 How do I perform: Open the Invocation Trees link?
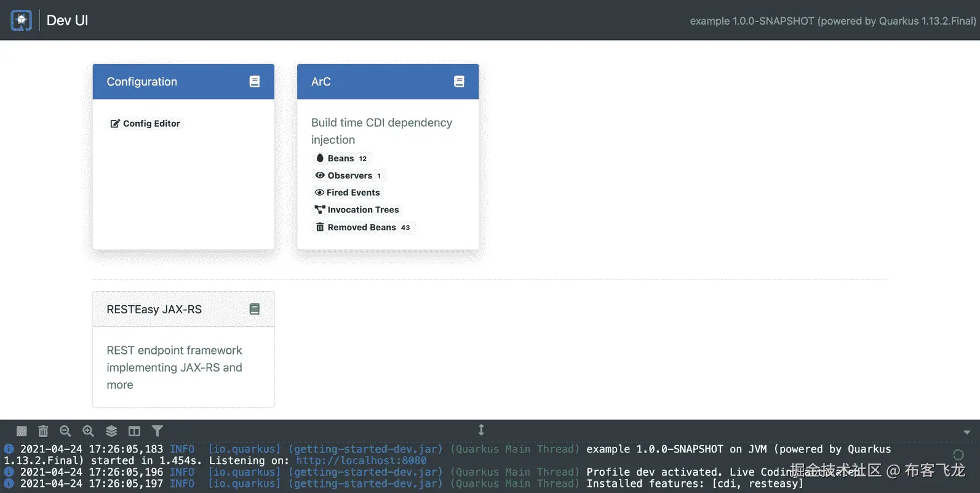click(x=357, y=210)
